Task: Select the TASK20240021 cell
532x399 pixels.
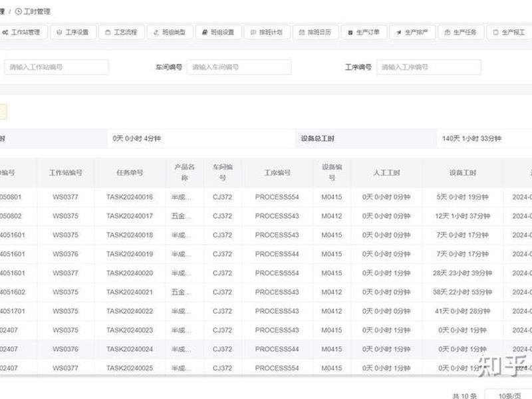Action: click(x=130, y=292)
